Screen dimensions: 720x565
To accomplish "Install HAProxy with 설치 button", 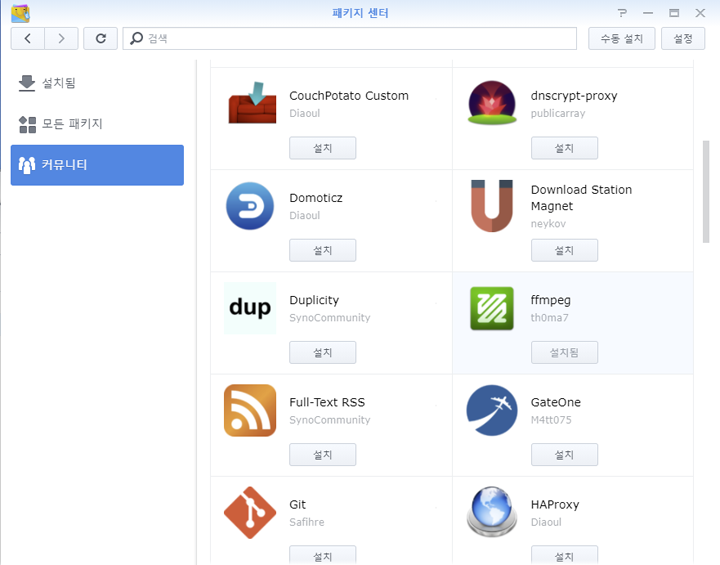I will pyautogui.click(x=564, y=555).
